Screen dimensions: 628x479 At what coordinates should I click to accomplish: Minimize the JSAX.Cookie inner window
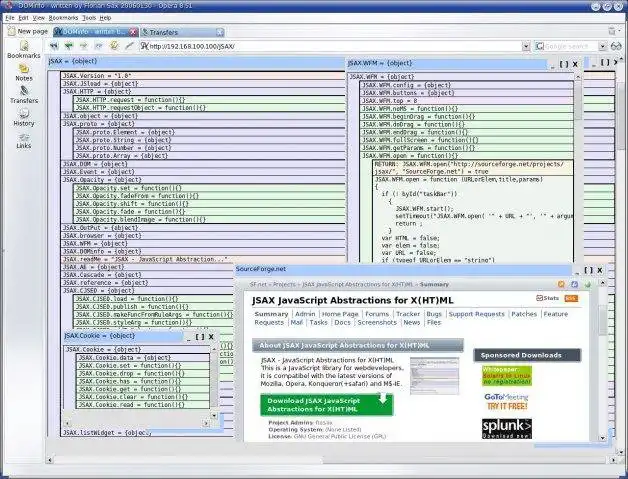coord(188,338)
